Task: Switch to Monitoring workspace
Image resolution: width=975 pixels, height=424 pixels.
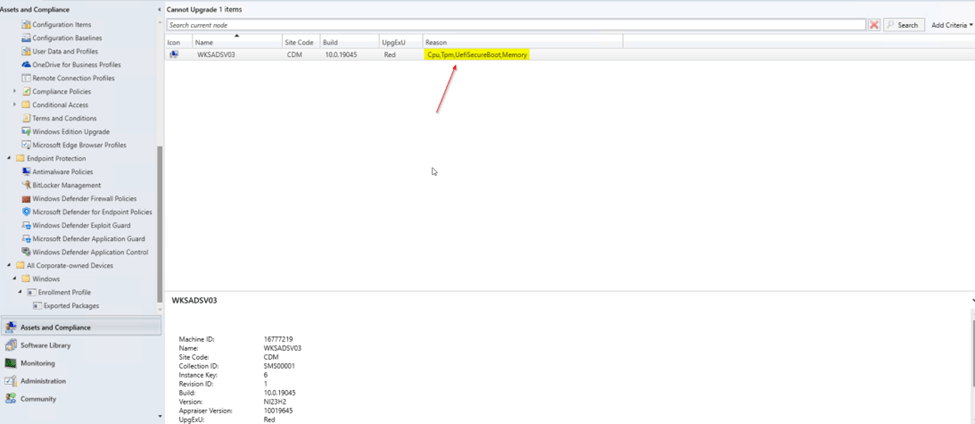Action: pyautogui.click(x=38, y=363)
